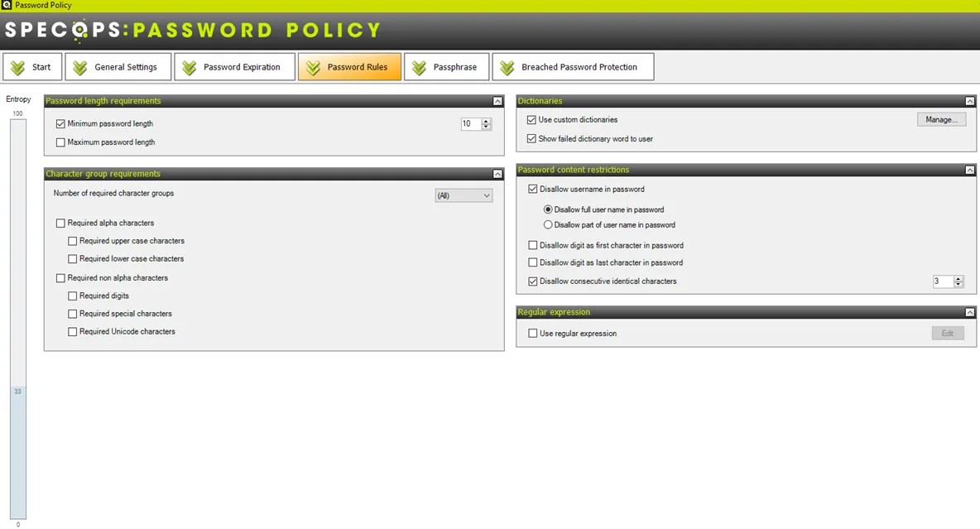
Task: Toggle Show failed dictionary word to user
Action: [532, 139]
